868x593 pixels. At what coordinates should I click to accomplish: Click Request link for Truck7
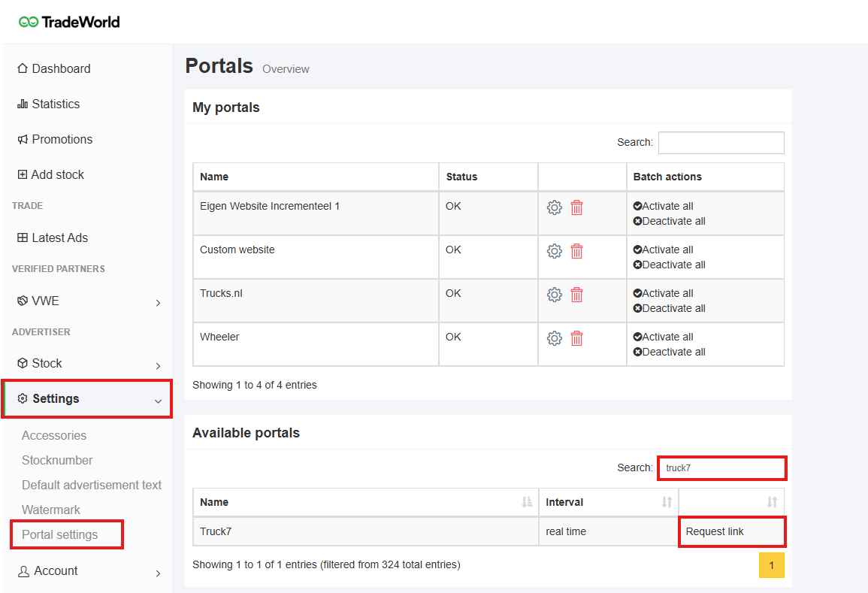coord(715,531)
